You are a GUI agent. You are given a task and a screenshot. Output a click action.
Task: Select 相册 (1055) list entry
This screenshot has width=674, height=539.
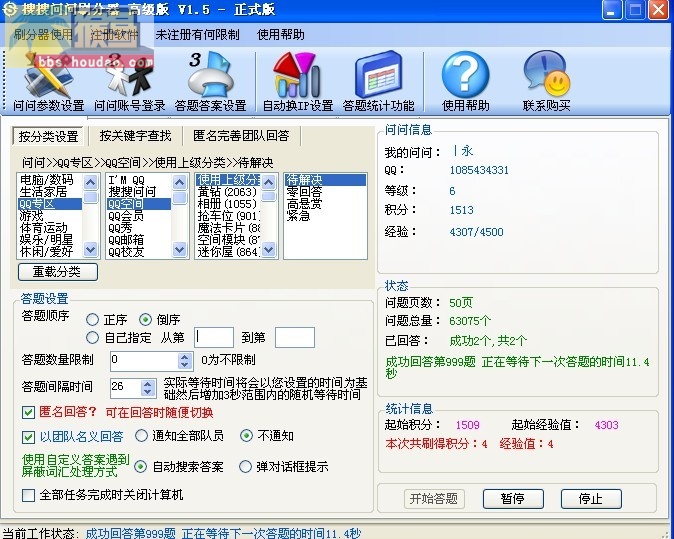point(228,204)
